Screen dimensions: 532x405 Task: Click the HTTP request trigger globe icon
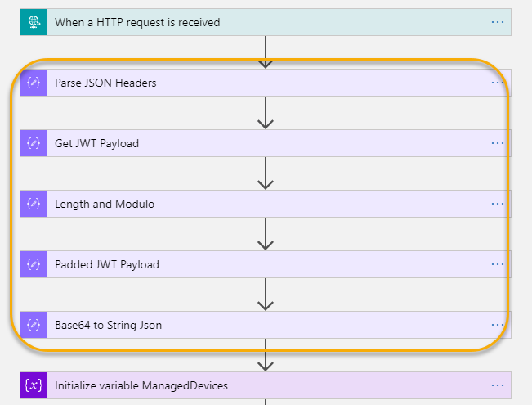[x=34, y=22]
